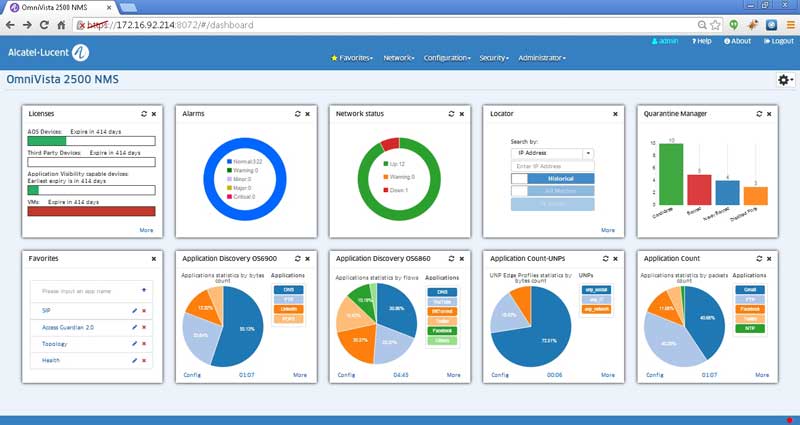Toggle NTP legend in Application Count
The image size is (800, 425).
coord(750,329)
